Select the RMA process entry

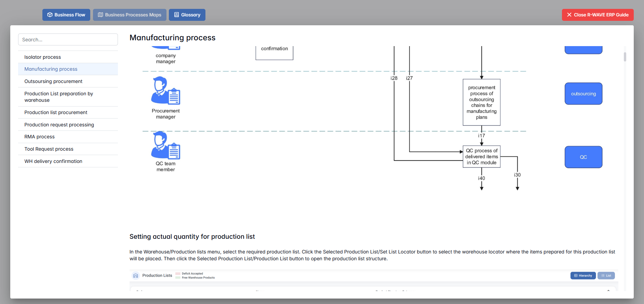(40, 137)
